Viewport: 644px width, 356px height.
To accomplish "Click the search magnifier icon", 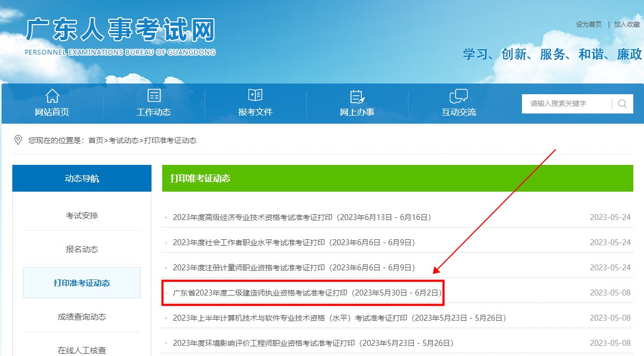I will (x=622, y=103).
